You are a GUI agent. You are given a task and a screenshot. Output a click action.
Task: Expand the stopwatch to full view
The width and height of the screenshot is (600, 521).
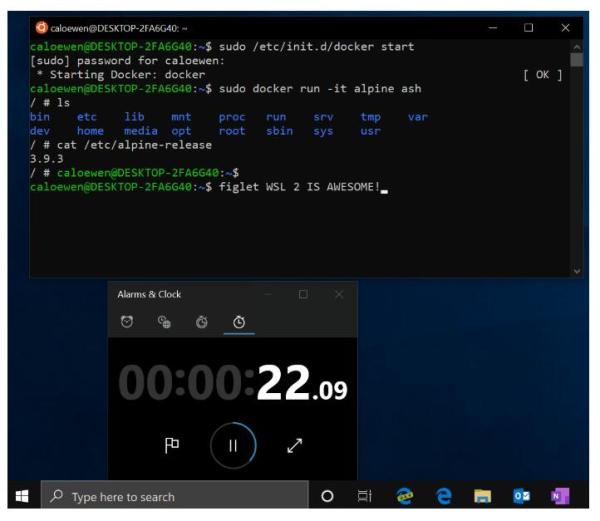(x=295, y=445)
